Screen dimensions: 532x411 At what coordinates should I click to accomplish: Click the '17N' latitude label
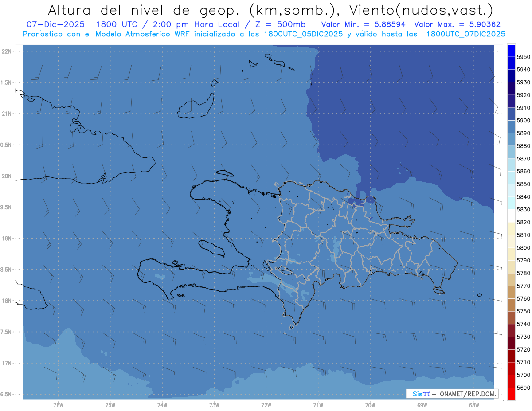[7, 364]
